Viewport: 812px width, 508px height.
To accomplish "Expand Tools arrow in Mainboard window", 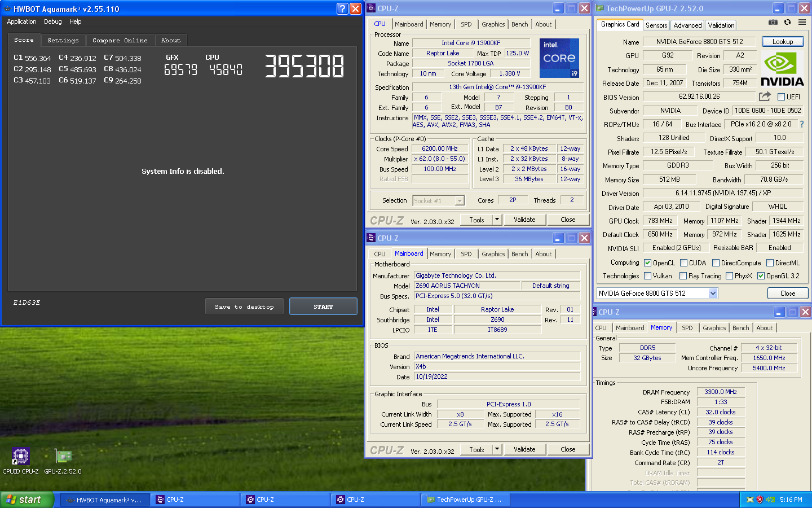I will [497, 449].
